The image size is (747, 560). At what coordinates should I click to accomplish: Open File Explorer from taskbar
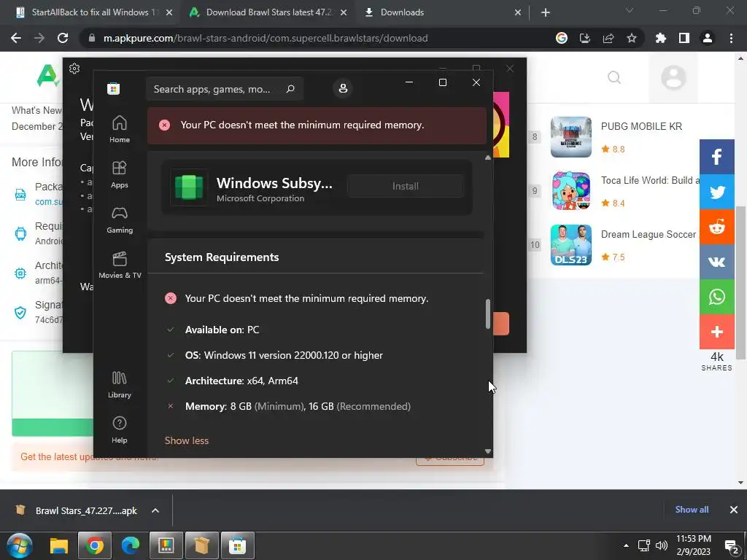[59, 545]
